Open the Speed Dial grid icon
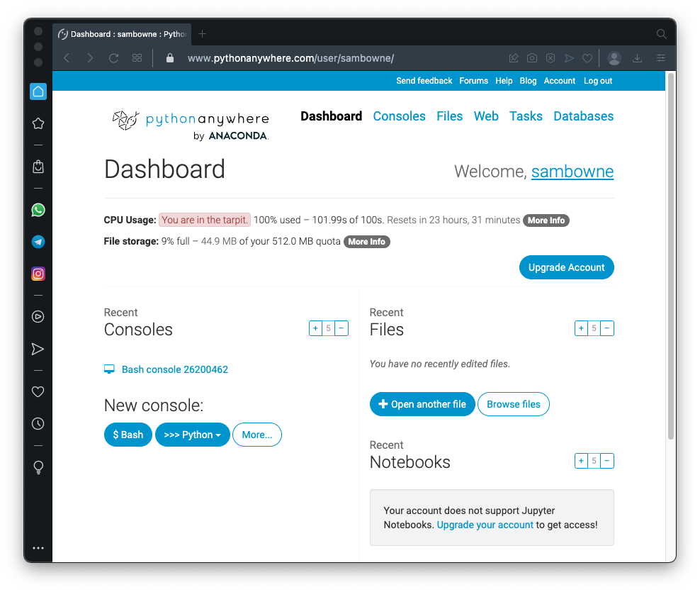Viewport: 700px width, 592px height. [137, 58]
